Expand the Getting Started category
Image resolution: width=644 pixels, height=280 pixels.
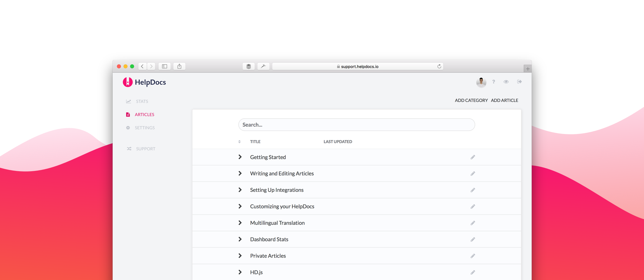(x=240, y=157)
